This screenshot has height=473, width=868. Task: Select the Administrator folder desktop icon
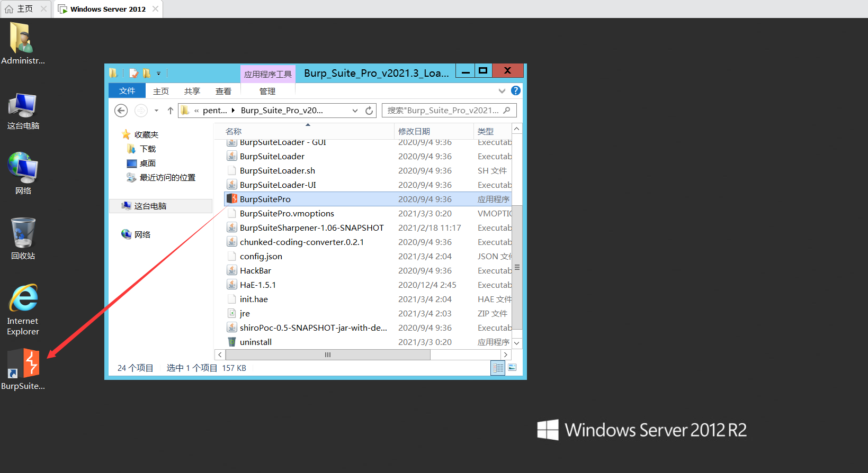click(x=22, y=38)
